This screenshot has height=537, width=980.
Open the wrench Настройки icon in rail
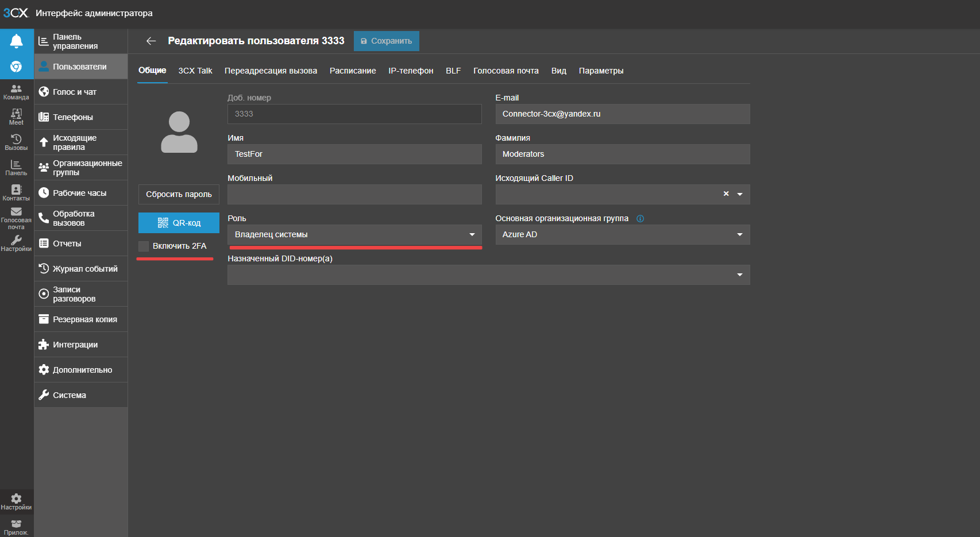coord(16,244)
